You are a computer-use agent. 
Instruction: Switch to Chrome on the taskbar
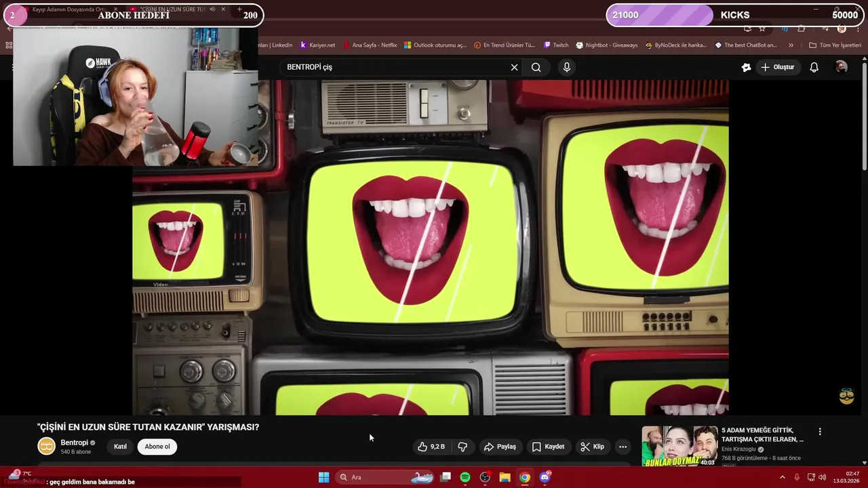[x=524, y=477]
